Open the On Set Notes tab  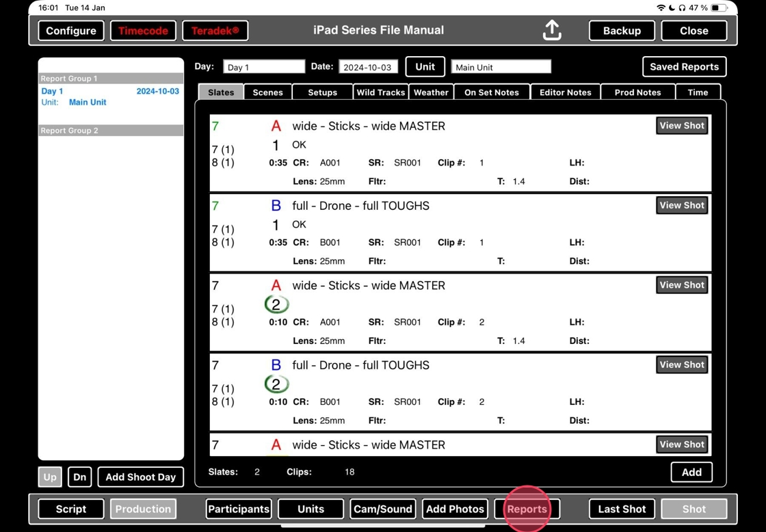click(492, 92)
